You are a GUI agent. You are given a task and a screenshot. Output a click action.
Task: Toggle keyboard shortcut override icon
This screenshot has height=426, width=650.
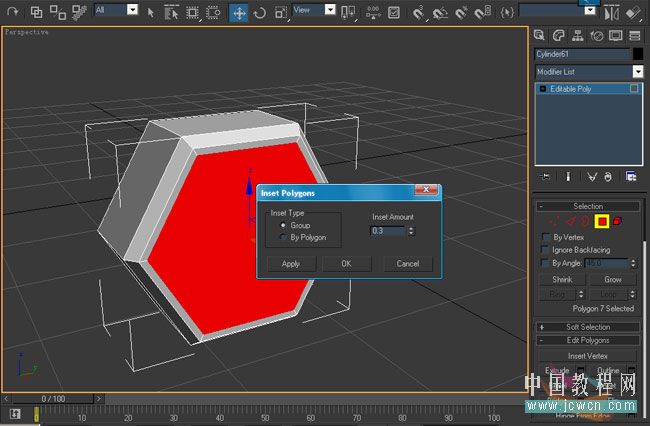coord(393,12)
